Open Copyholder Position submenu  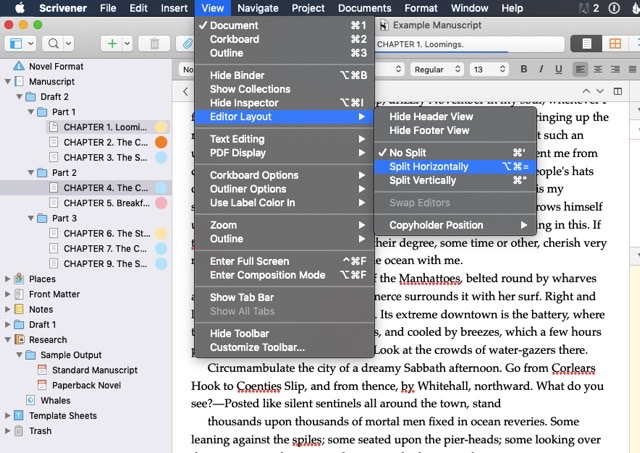(x=455, y=225)
